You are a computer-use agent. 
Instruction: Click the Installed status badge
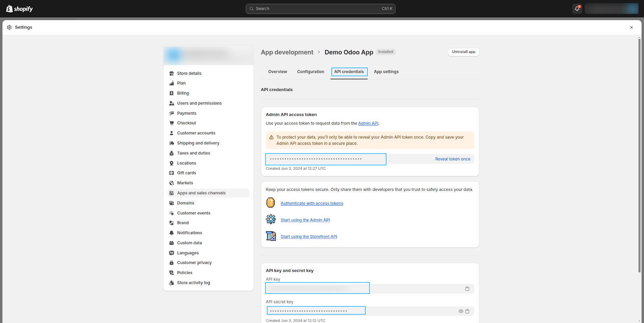click(x=386, y=52)
